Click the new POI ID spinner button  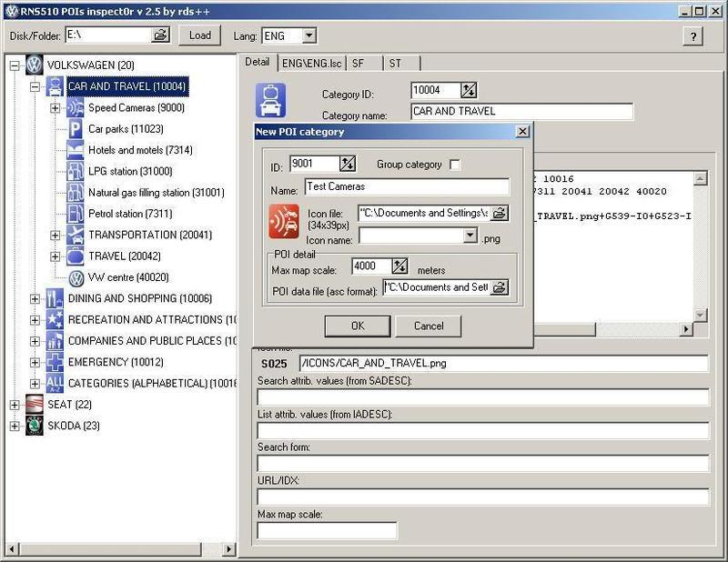[348, 164]
